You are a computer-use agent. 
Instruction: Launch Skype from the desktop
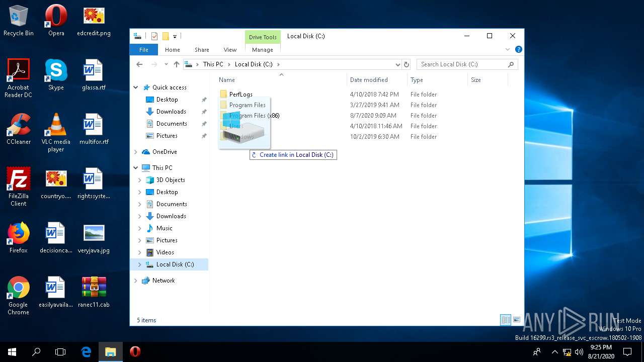(56, 75)
